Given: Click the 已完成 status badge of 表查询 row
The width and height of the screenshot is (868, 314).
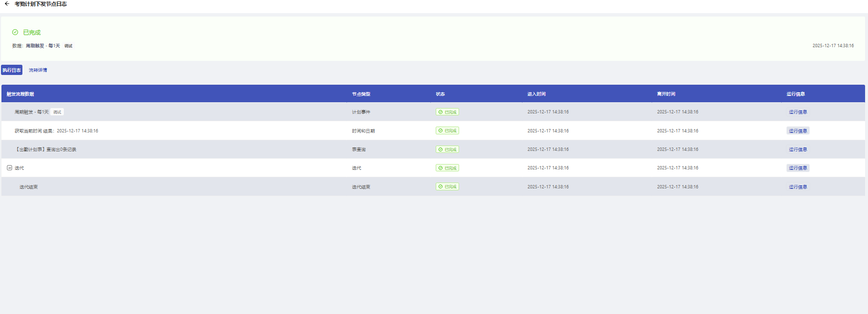Looking at the screenshot, I should point(447,149).
